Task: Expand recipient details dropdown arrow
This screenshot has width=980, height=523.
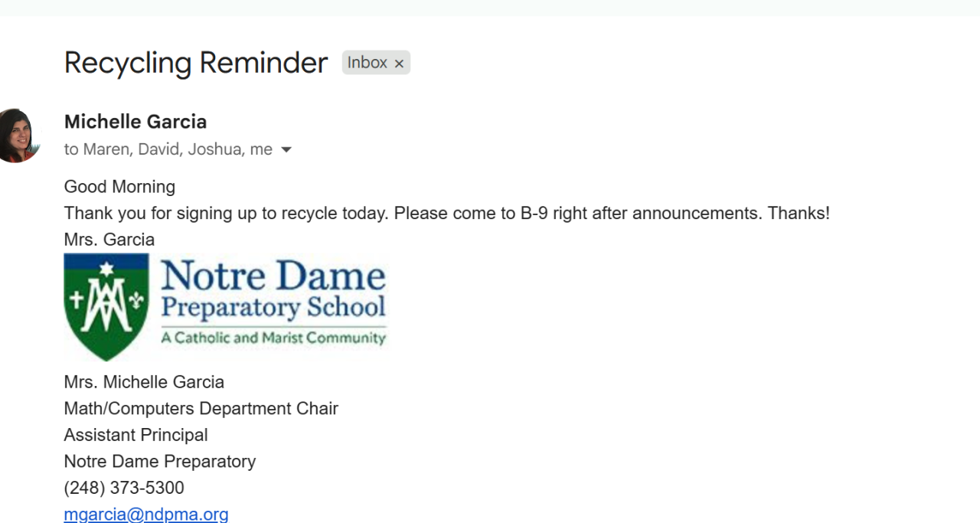Action: pyautogui.click(x=286, y=150)
